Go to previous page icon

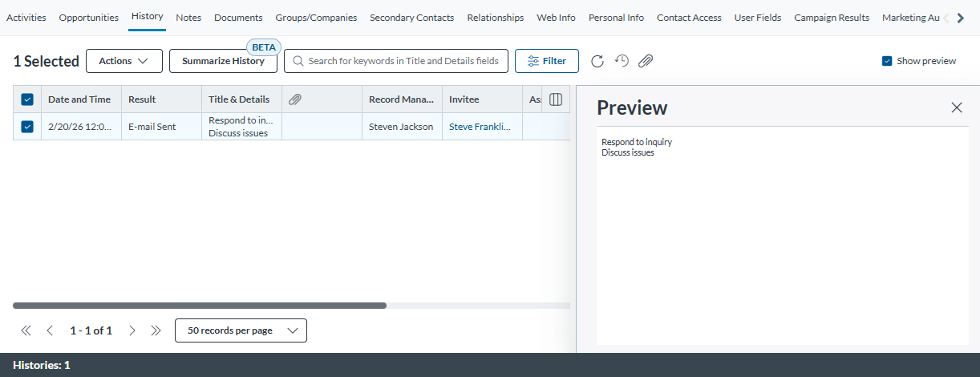pyautogui.click(x=50, y=330)
